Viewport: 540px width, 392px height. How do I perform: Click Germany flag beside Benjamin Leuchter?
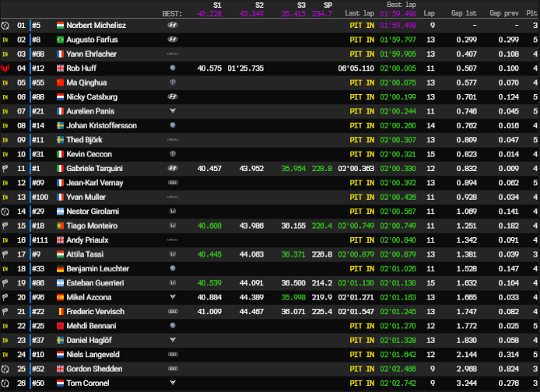pyautogui.click(x=60, y=269)
